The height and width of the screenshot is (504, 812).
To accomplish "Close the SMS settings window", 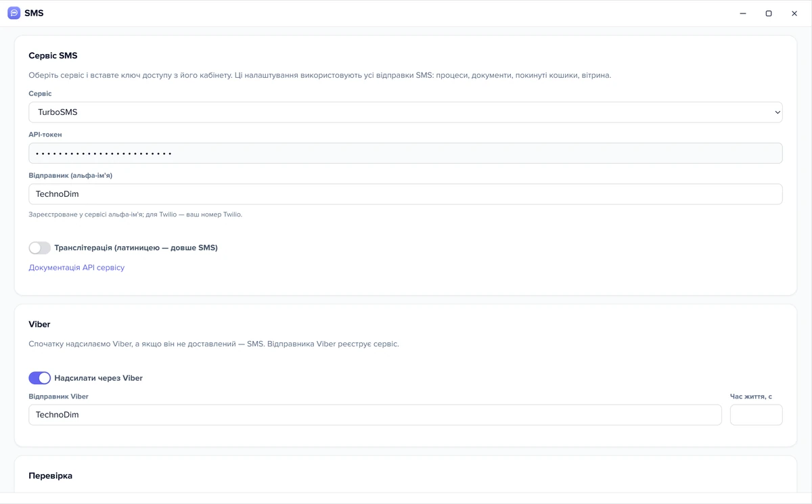I will coord(794,14).
